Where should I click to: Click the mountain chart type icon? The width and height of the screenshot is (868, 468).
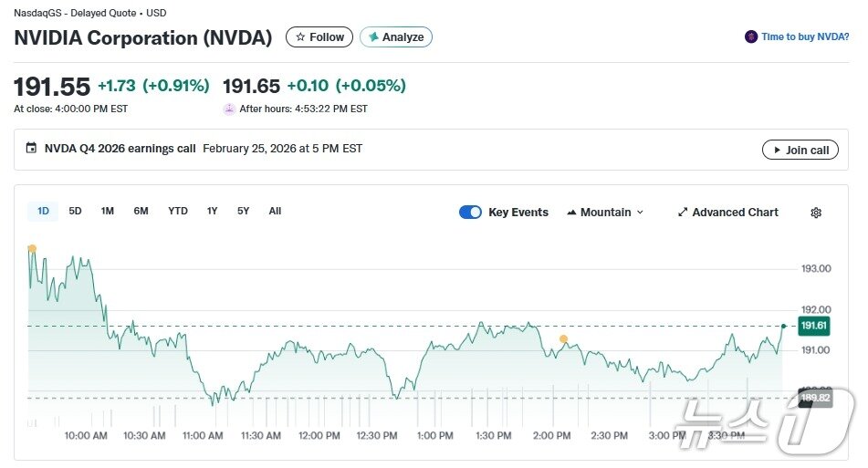pyautogui.click(x=571, y=213)
